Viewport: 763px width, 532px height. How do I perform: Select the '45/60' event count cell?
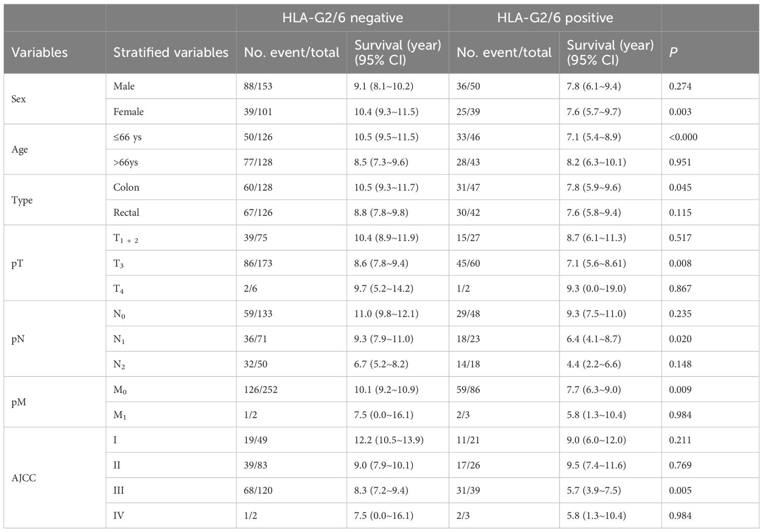tap(468, 263)
